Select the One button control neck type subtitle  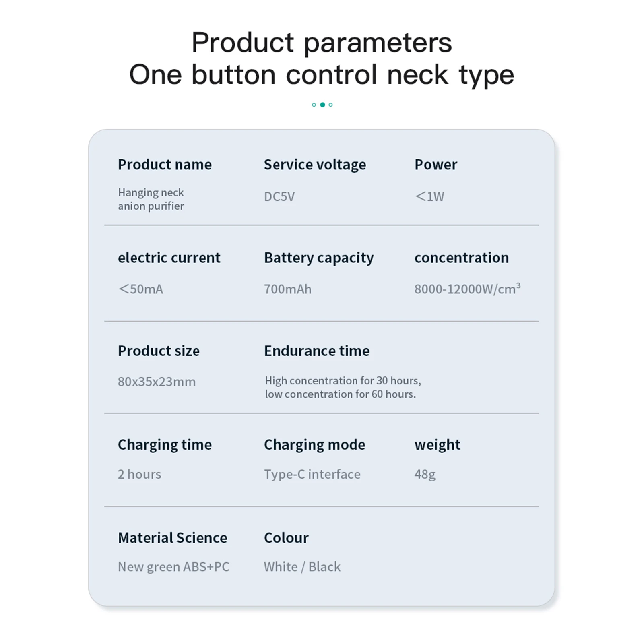[x=322, y=75]
